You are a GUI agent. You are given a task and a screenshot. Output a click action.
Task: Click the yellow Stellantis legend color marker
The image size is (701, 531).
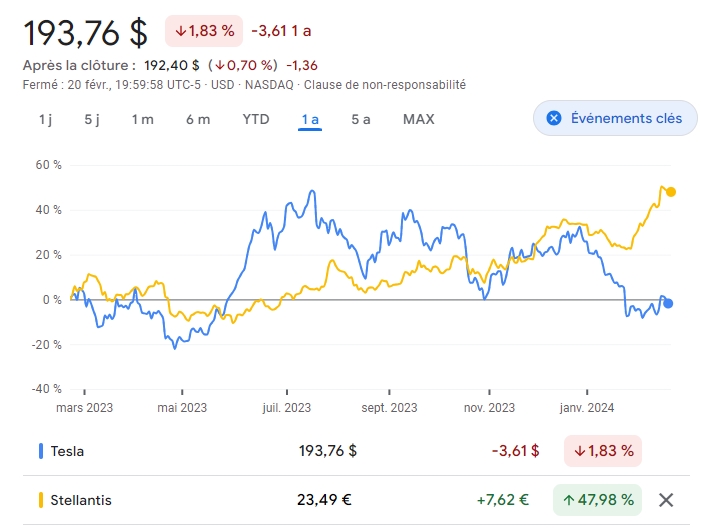40,500
